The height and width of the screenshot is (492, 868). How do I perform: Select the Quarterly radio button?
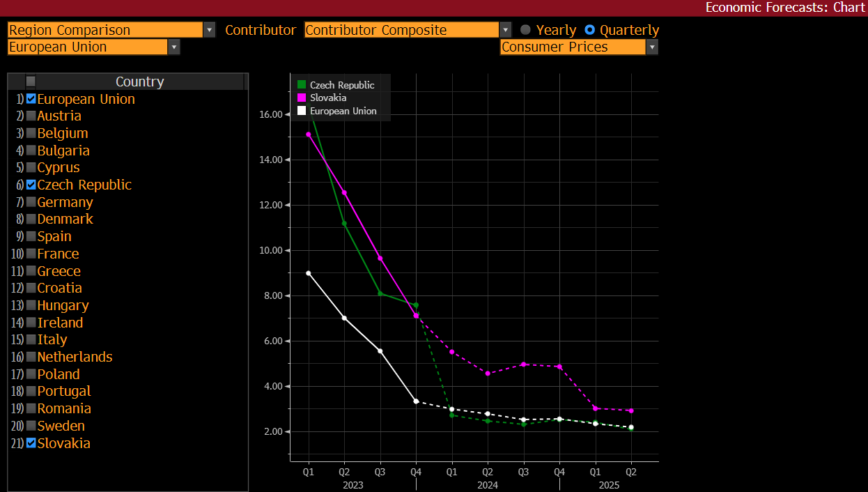[590, 30]
